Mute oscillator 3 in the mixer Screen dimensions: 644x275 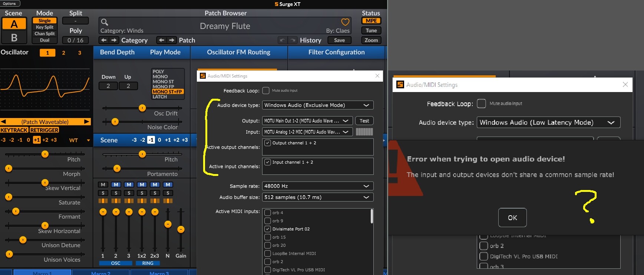[x=129, y=184]
